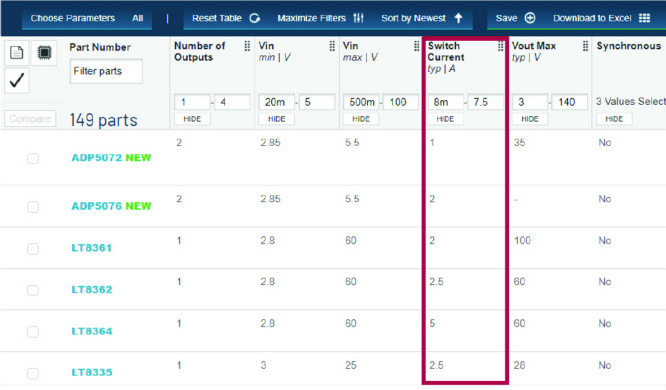Click the Sort by Newest arrow icon
The image size is (666, 390).
point(458,18)
